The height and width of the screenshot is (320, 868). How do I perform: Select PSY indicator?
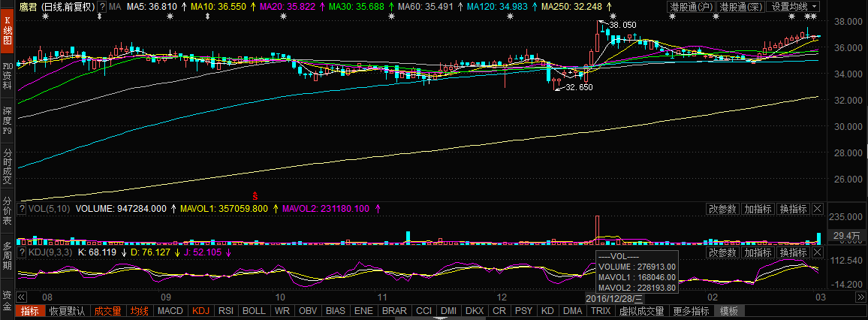coord(523,311)
